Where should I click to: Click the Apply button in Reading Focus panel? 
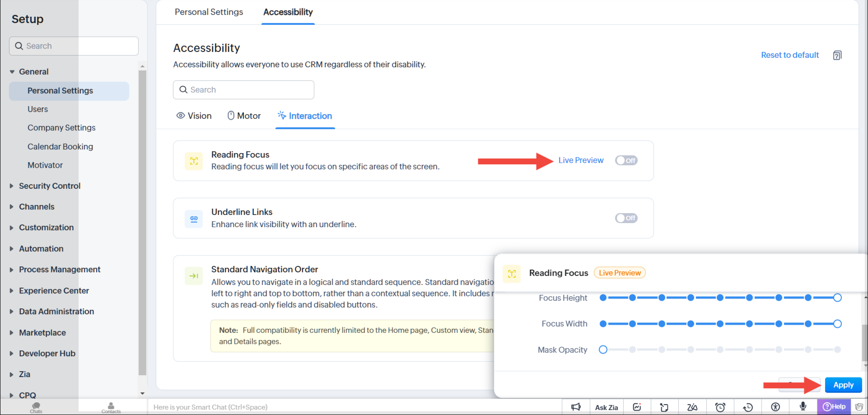(x=843, y=385)
